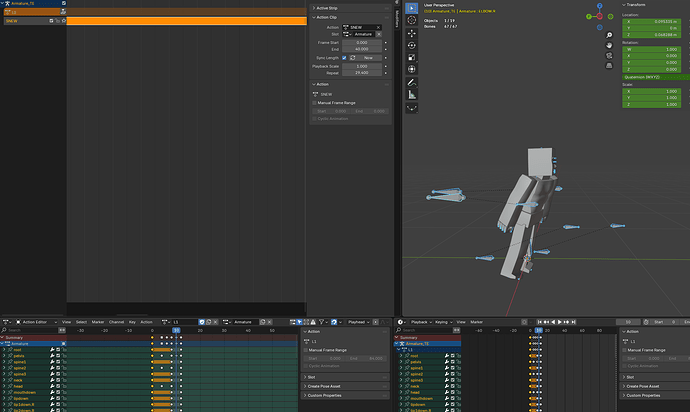
Task: Click the Now button next to Sync Length
Action: click(368, 58)
